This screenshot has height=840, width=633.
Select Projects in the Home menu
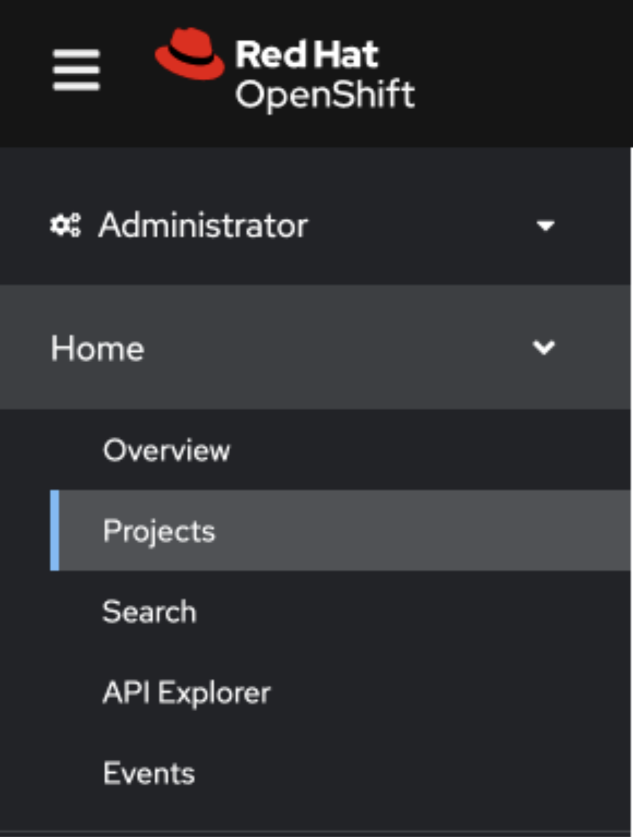click(340, 531)
